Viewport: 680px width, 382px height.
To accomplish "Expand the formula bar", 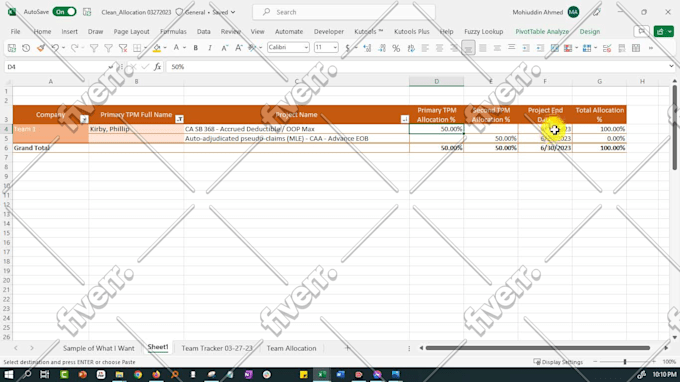I will point(671,66).
